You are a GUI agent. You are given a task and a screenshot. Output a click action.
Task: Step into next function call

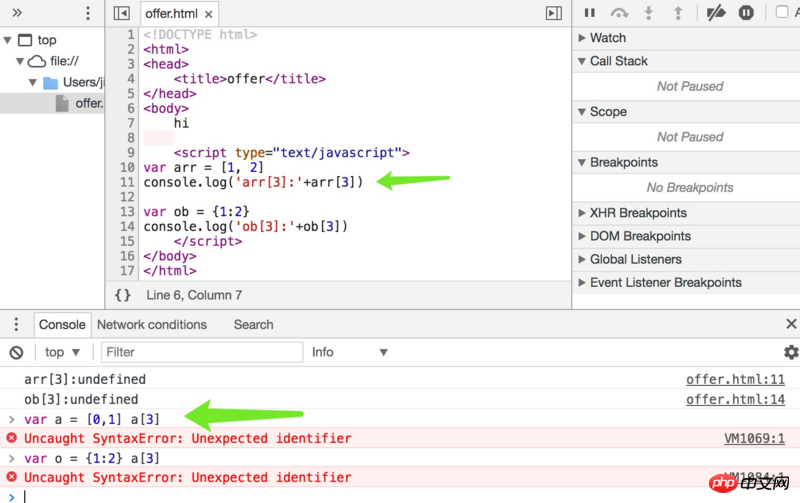pyautogui.click(x=648, y=13)
